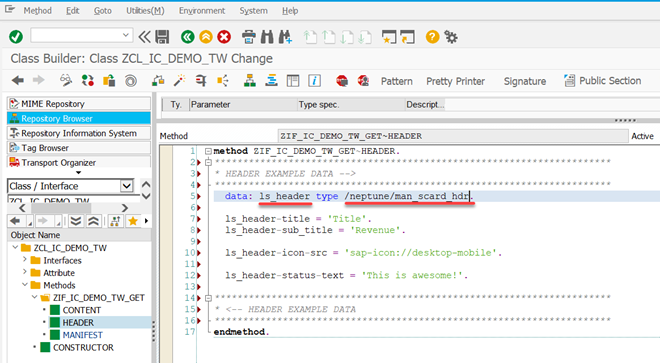Open the Tag Browser
Screen dimensions: 660x364
click(79, 148)
